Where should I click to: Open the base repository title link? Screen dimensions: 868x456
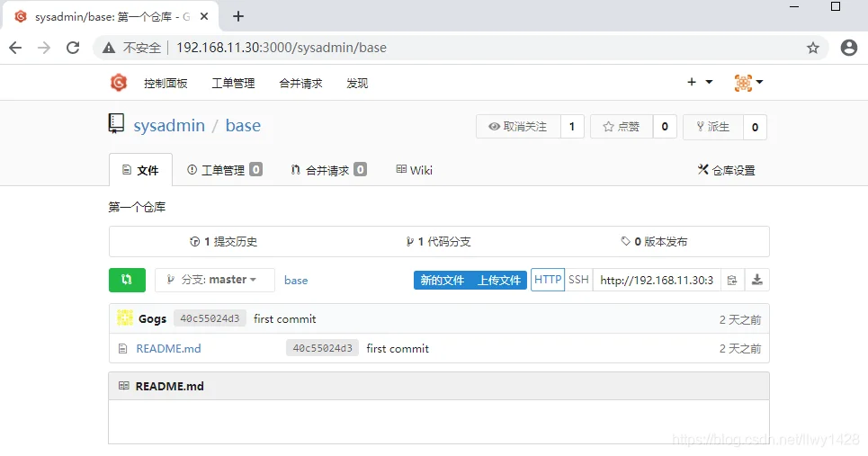(243, 126)
